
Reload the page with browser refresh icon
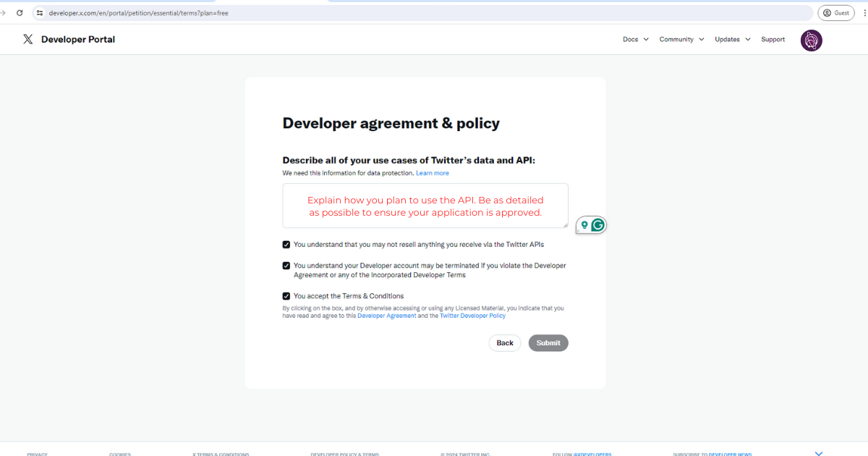point(20,13)
